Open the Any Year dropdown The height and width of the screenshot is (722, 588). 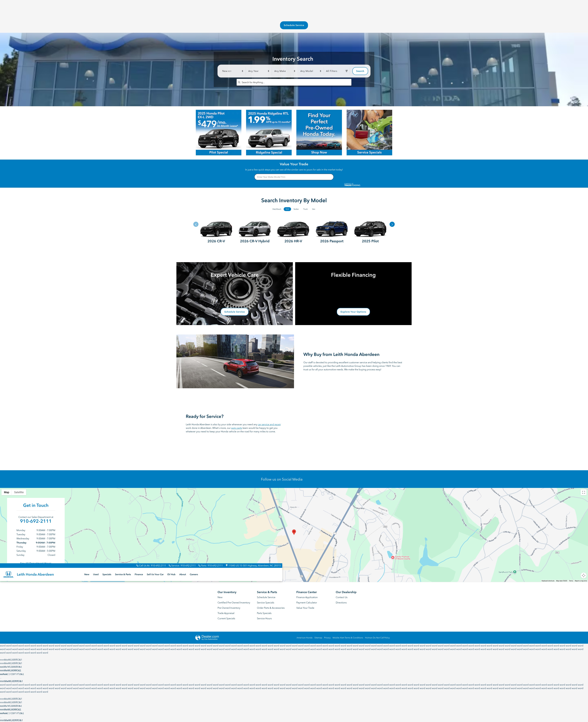click(258, 71)
